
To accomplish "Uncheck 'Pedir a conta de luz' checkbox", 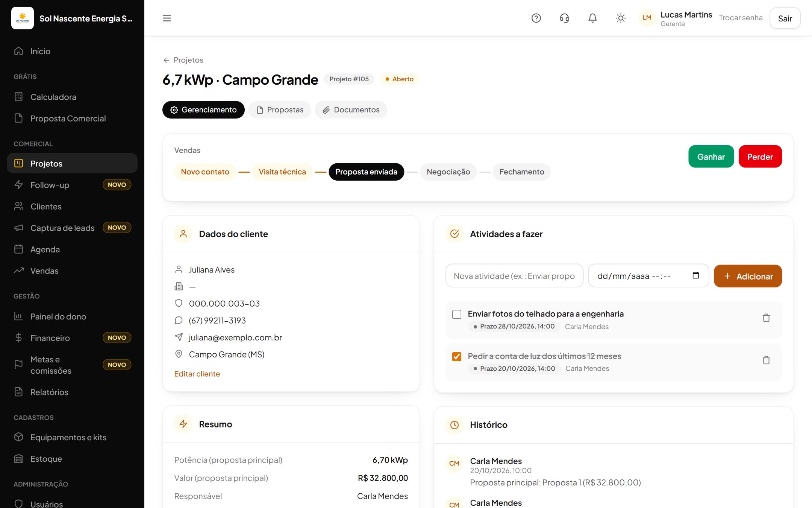I will click(x=457, y=356).
